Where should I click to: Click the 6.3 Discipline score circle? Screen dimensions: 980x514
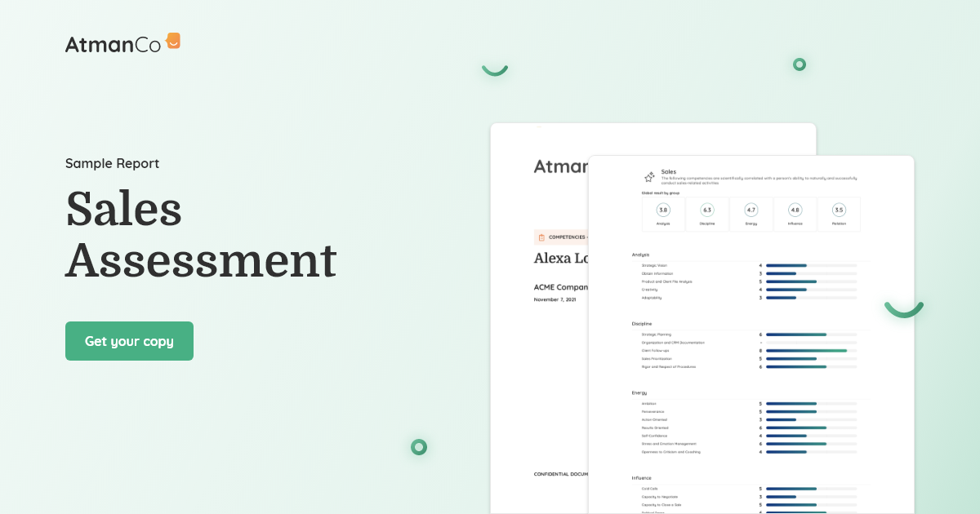[707, 210]
